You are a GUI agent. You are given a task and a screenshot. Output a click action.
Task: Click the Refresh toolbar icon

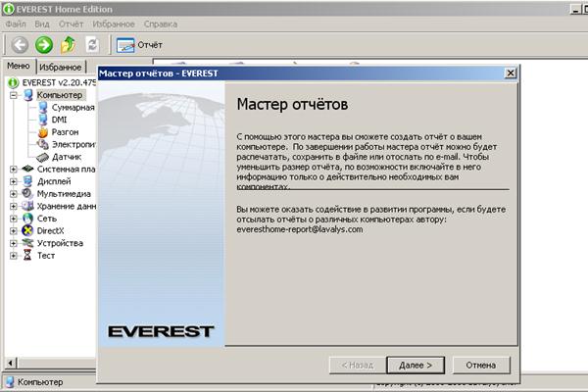pyautogui.click(x=92, y=45)
